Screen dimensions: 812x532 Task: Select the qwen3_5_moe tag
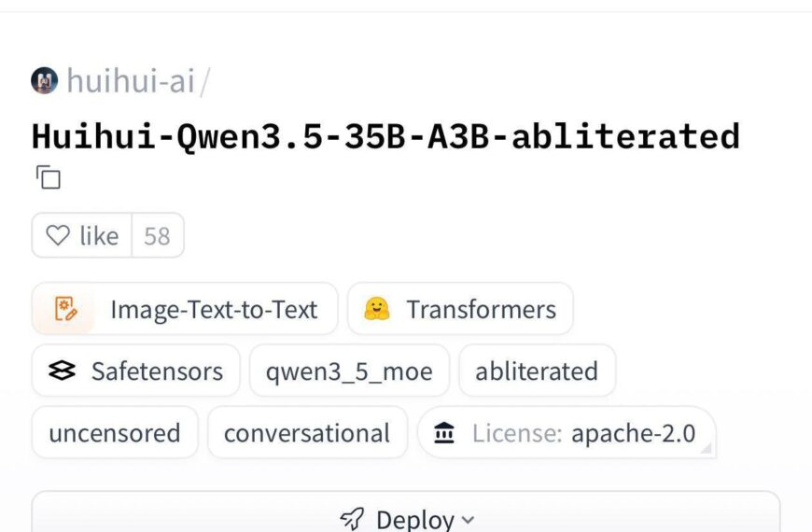(x=349, y=371)
